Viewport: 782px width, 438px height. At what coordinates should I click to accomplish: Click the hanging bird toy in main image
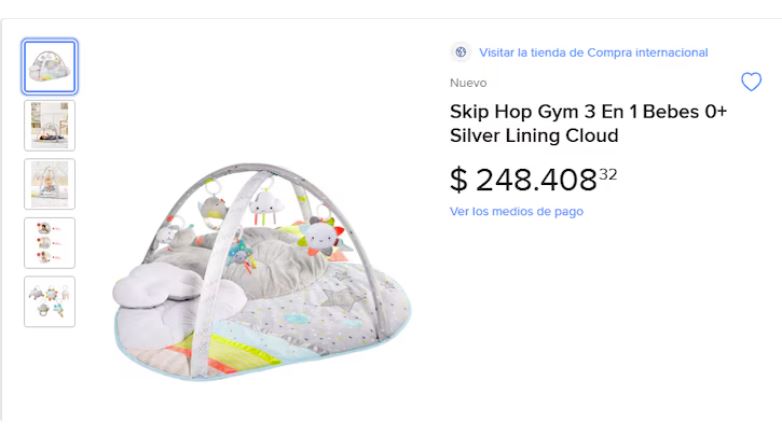(213, 210)
